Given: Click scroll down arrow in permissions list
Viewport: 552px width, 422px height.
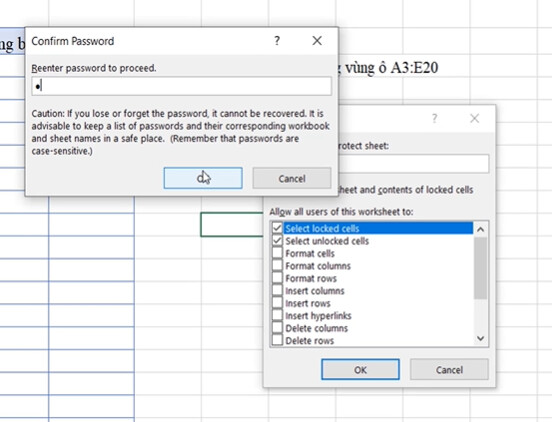Looking at the screenshot, I should click(481, 339).
